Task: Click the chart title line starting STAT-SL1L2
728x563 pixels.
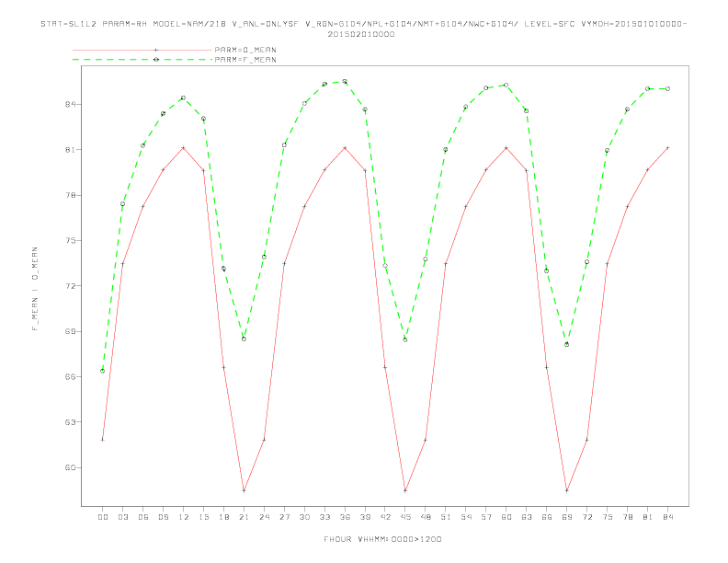Action: (363, 24)
